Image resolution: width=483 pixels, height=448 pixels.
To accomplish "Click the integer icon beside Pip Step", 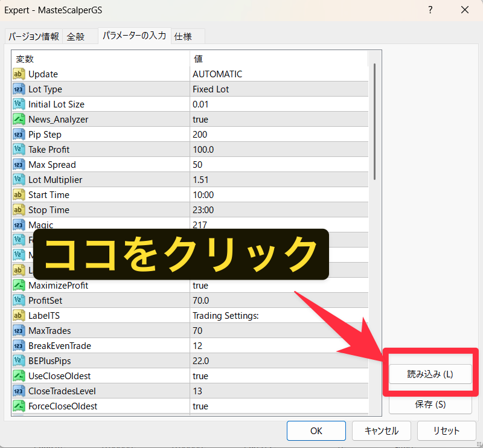I will 19,134.
